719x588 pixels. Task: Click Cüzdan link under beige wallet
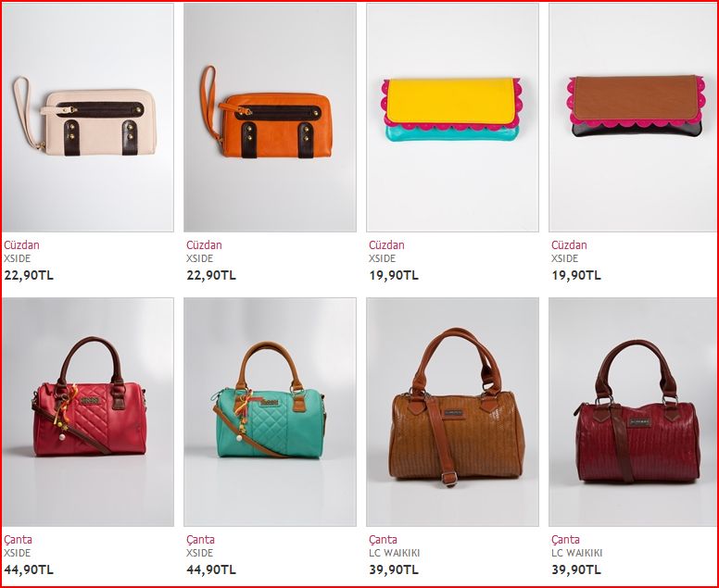21,244
